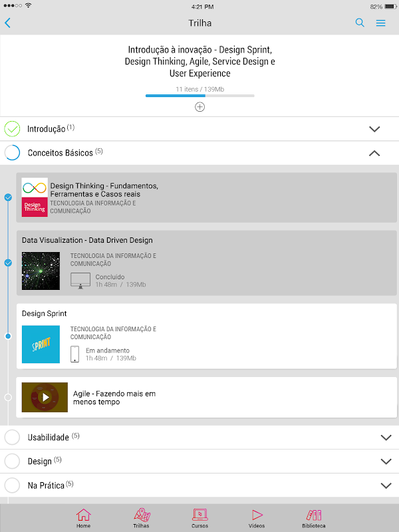
Task: Click the trail download progress bar
Action: [x=199, y=96]
